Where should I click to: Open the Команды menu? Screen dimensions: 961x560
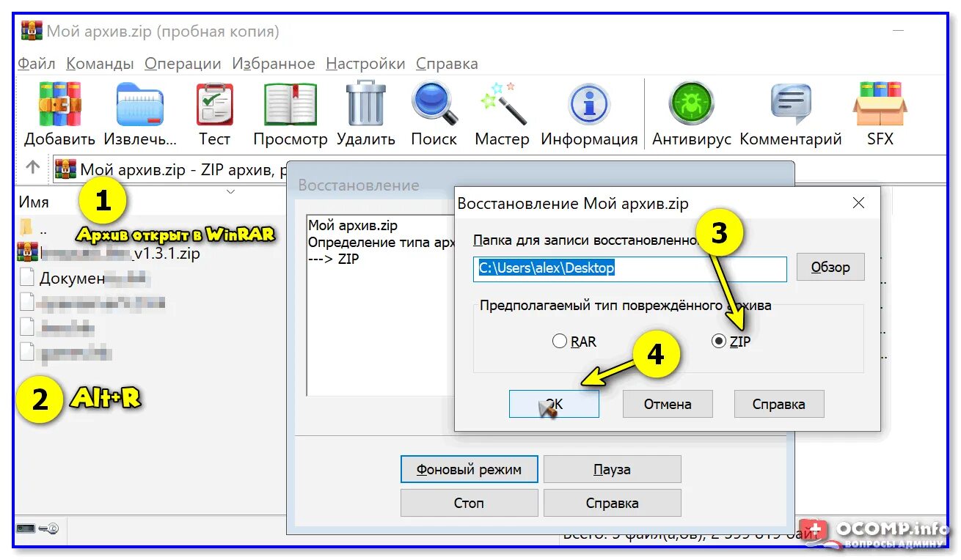tap(100, 64)
